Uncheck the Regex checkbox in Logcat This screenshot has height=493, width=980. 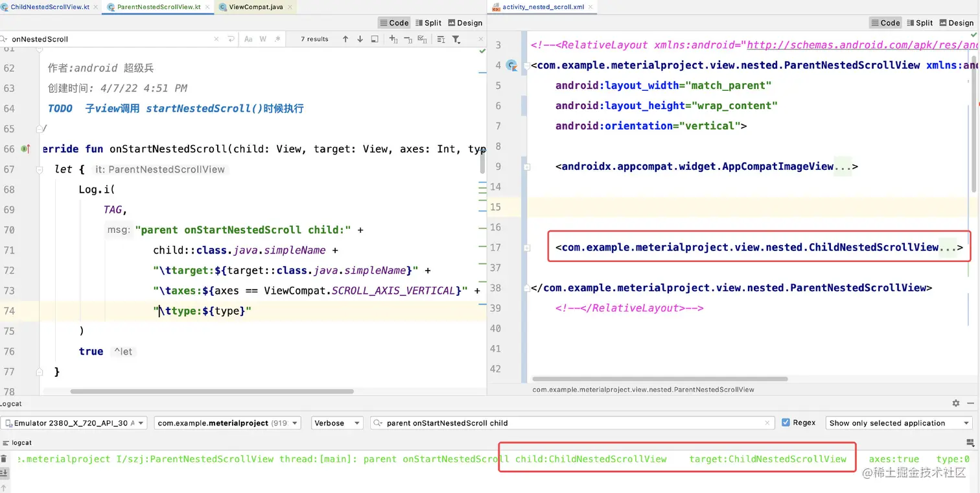pos(786,422)
